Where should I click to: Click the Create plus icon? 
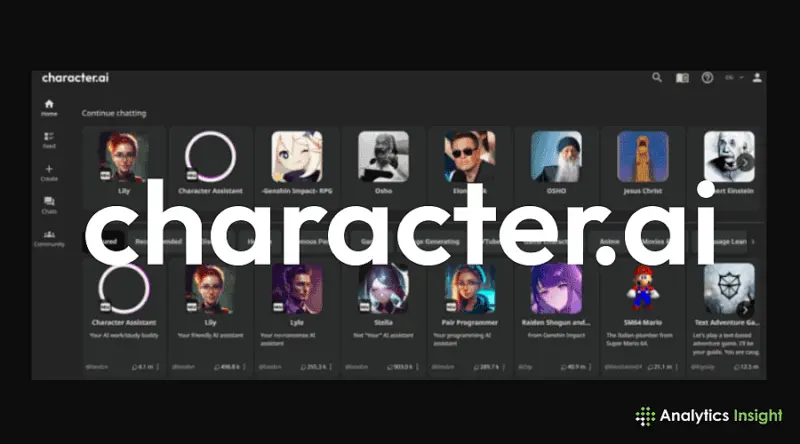pos(49,172)
